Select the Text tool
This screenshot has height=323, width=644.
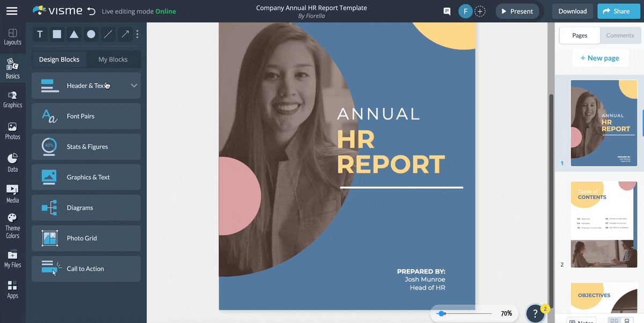click(x=40, y=34)
